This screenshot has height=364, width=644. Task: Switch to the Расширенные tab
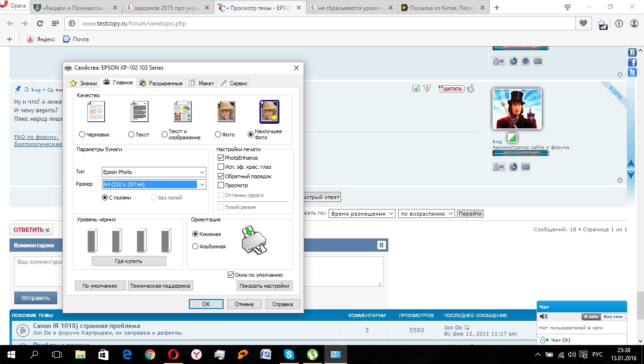(x=161, y=83)
